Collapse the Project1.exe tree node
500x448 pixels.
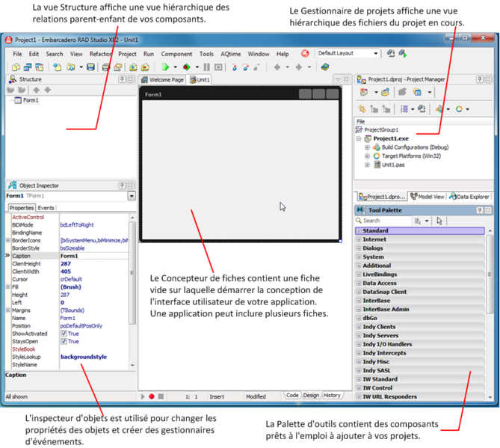coord(359,139)
